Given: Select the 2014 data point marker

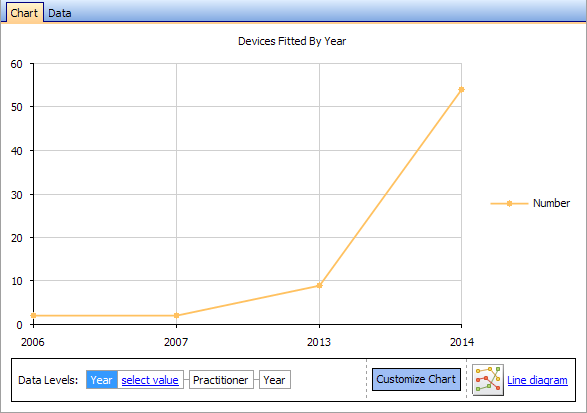Looking at the screenshot, I should [461, 89].
